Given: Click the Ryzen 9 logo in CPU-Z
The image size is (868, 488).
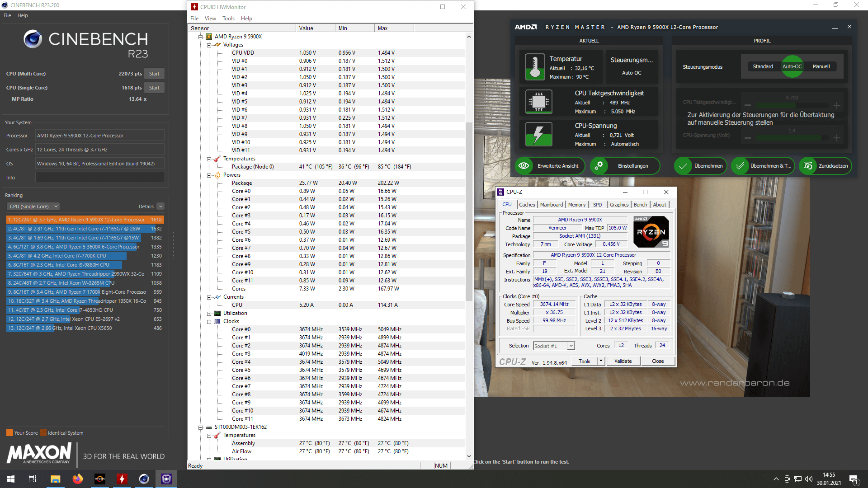Looking at the screenshot, I should [651, 232].
